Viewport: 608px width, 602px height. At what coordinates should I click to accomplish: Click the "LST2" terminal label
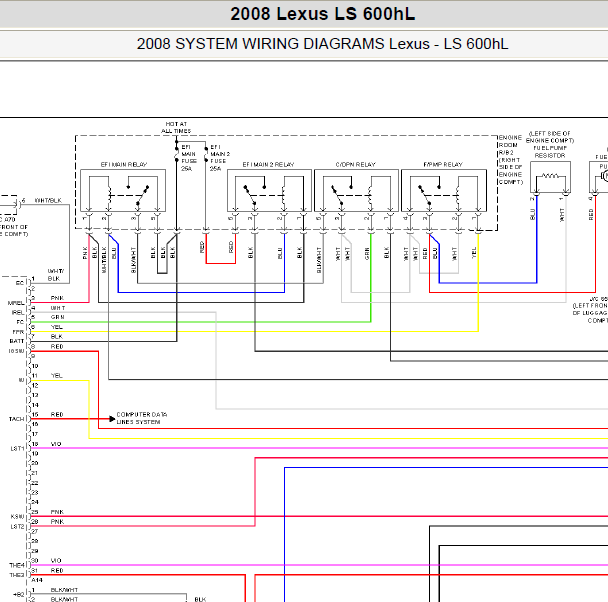tap(17, 527)
